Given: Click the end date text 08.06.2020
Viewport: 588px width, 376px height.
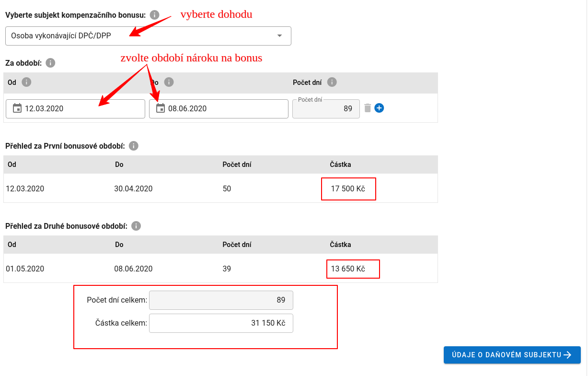Looking at the screenshot, I should pyautogui.click(x=187, y=109).
